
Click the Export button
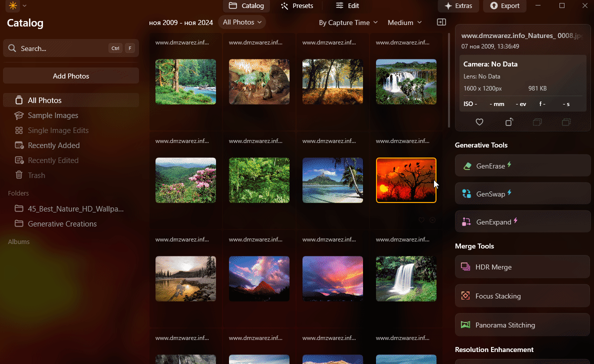[x=505, y=5]
